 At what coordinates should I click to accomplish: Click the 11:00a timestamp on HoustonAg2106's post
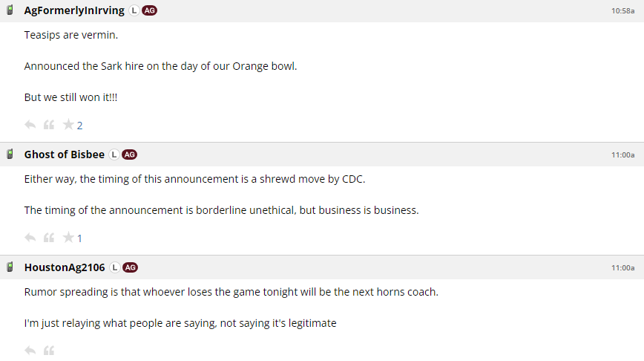(x=622, y=267)
